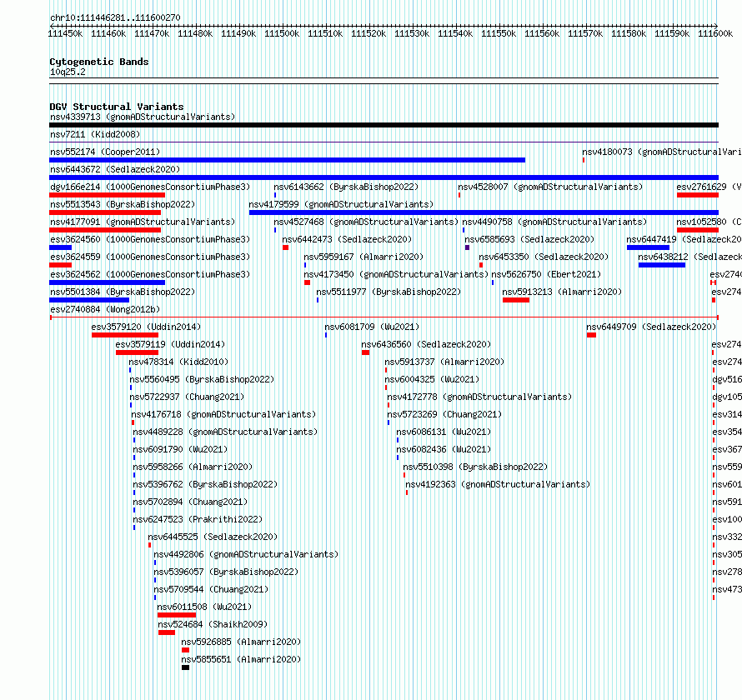The width and height of the screenshot is (742, 700).
Task: Open nsv6143662 (ByrskaBishop2022) variant
Action: point(346,187)
